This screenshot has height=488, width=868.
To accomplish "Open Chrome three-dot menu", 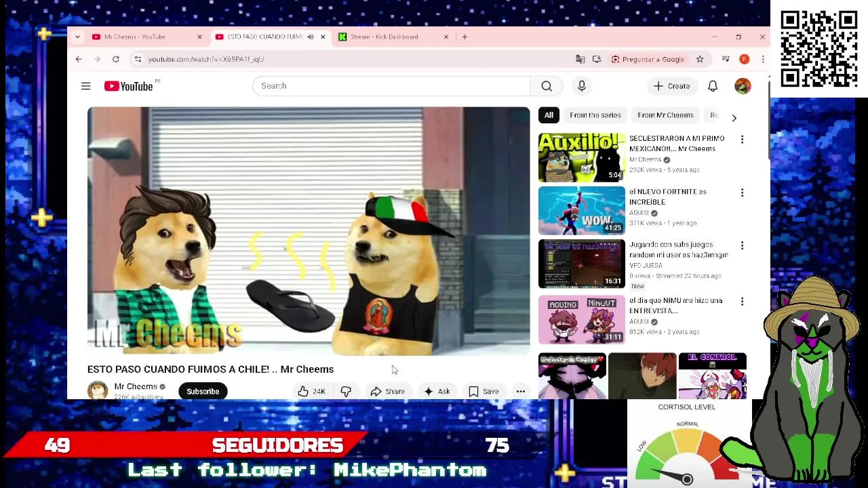I will pyautogui.click(x=763, y=59).
